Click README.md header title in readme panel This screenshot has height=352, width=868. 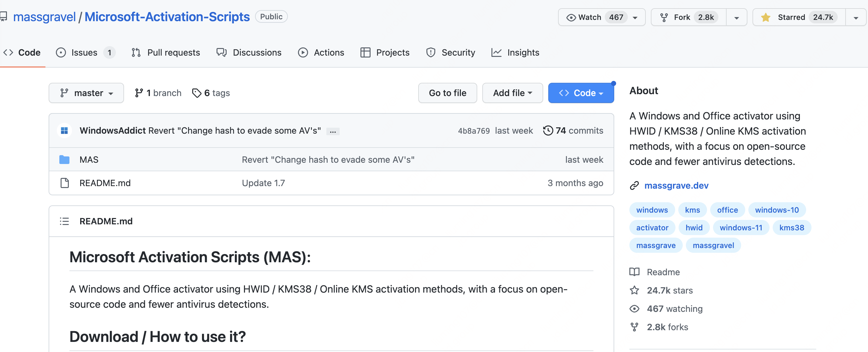pyautogui.click(x=106, y=222)
